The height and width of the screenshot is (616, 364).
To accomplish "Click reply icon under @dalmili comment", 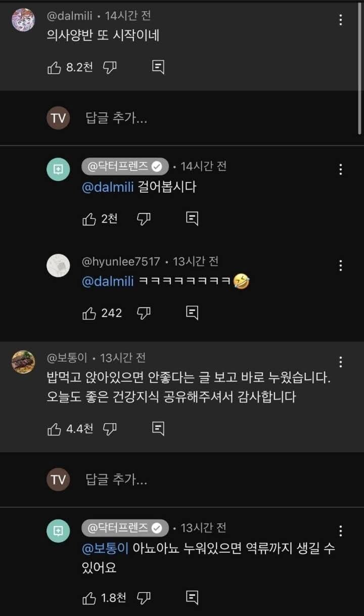I will [158, 68].
